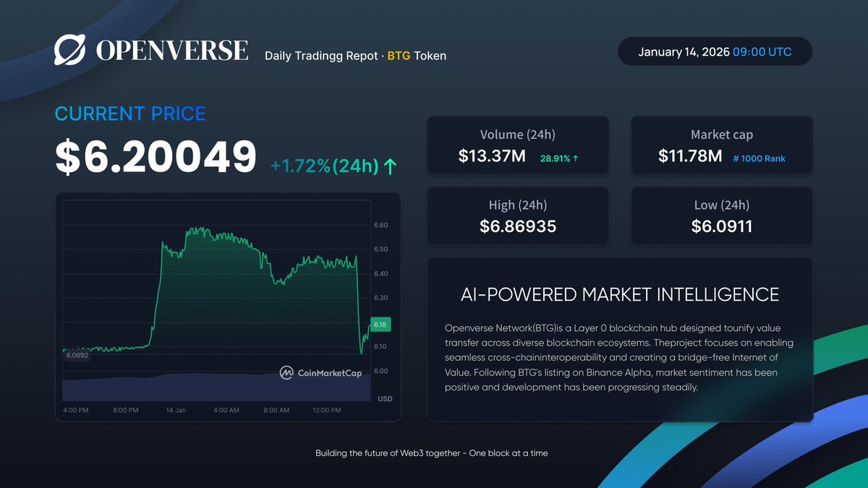Click the green up arrow beside 24h change
The image size is (868, 488).
[390, 167]
